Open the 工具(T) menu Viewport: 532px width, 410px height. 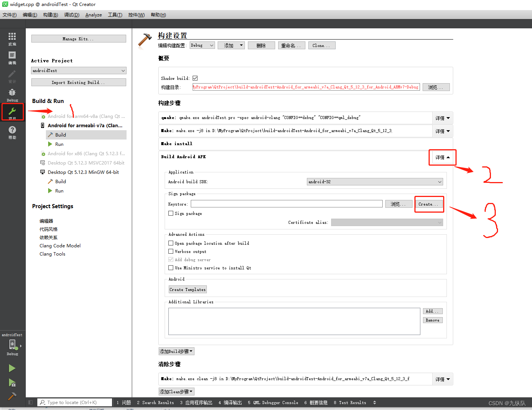pos(115,15)
